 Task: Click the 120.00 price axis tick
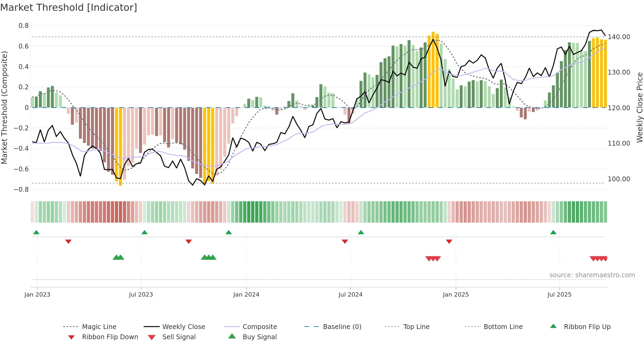click(619, 108)
